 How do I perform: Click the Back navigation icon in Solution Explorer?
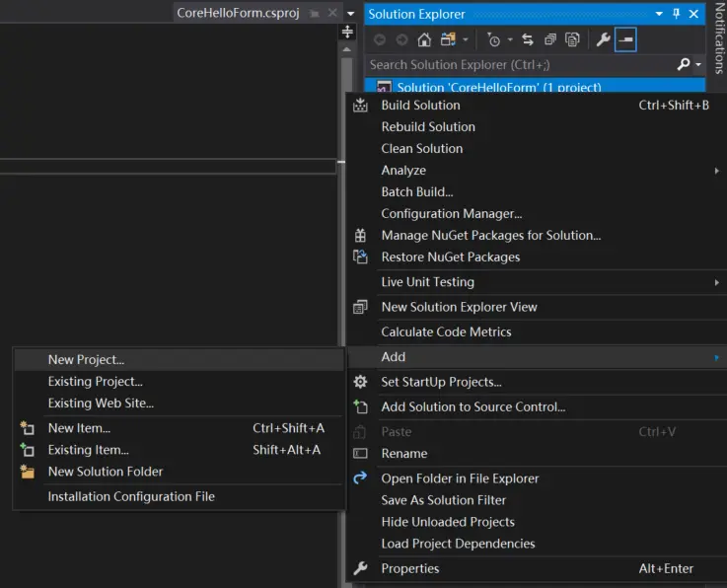point(379,39)
